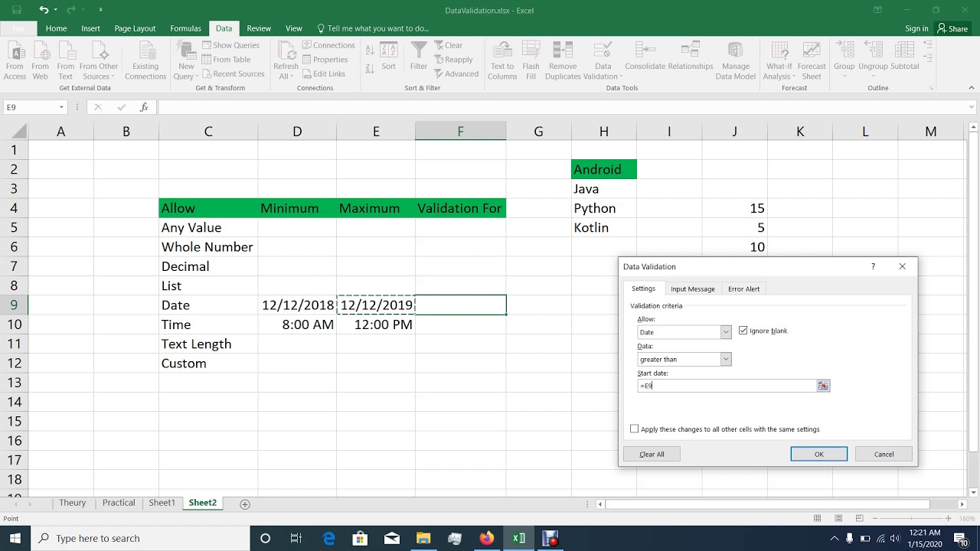Viewport: 980px width, 551px height.
Task: Click the Forecast Sheet icon
Action: pos(812,51)
